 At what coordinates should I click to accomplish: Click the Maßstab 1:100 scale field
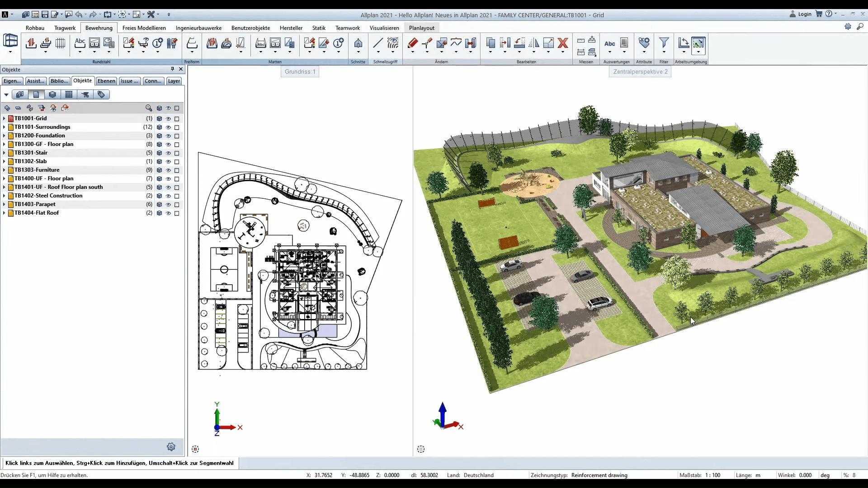click(x=713, y=475)
